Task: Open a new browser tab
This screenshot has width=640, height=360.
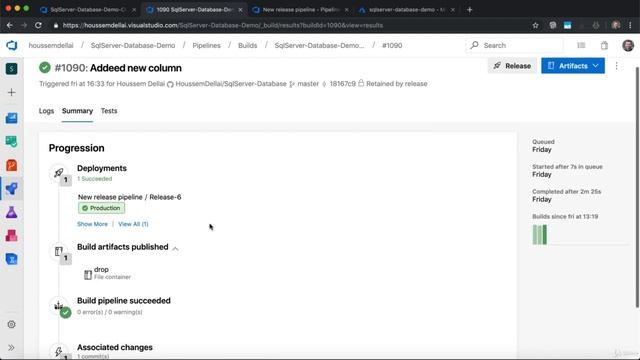Action: 469,9
